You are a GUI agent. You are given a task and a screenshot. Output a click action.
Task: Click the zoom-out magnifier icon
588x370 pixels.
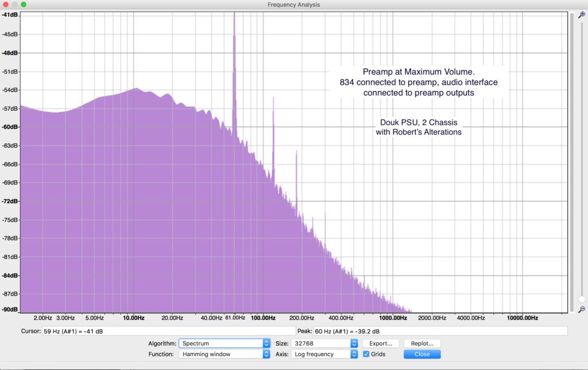pyautogui.click(x=581, y=310)
